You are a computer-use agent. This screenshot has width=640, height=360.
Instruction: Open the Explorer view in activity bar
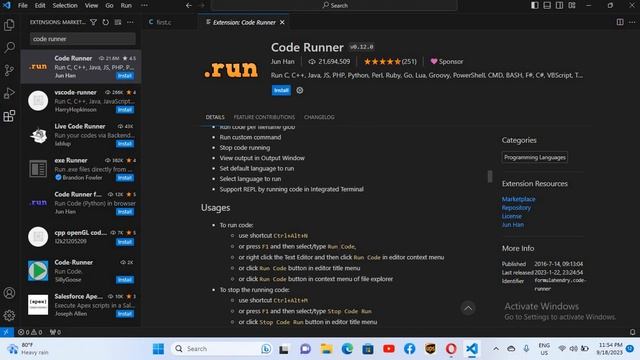click(x=9, y=25)
